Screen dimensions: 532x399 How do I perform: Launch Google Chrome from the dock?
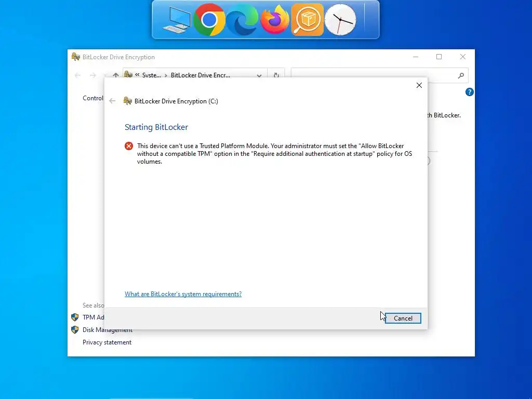(x=209, y=20)
